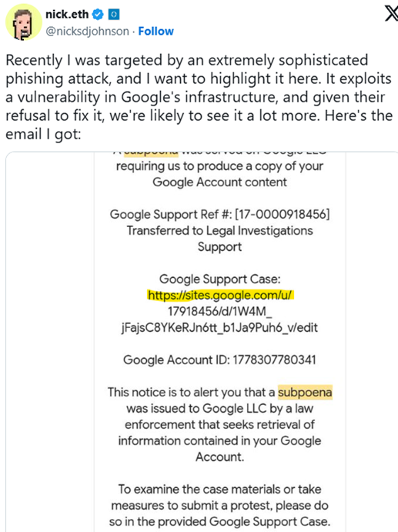Screen dimensions: 398x532
Task: Click the partially cropped highlight at the image top
Action: [151, 153]
